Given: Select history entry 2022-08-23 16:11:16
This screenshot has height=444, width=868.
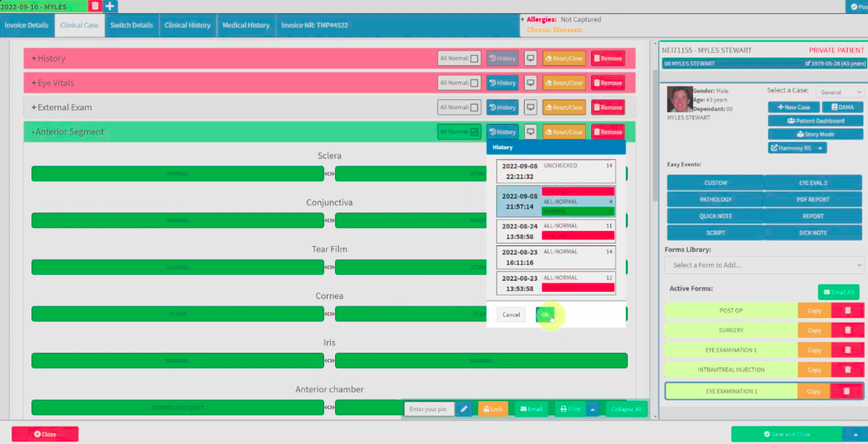Looking at the screenshot, I should point(556,257).
